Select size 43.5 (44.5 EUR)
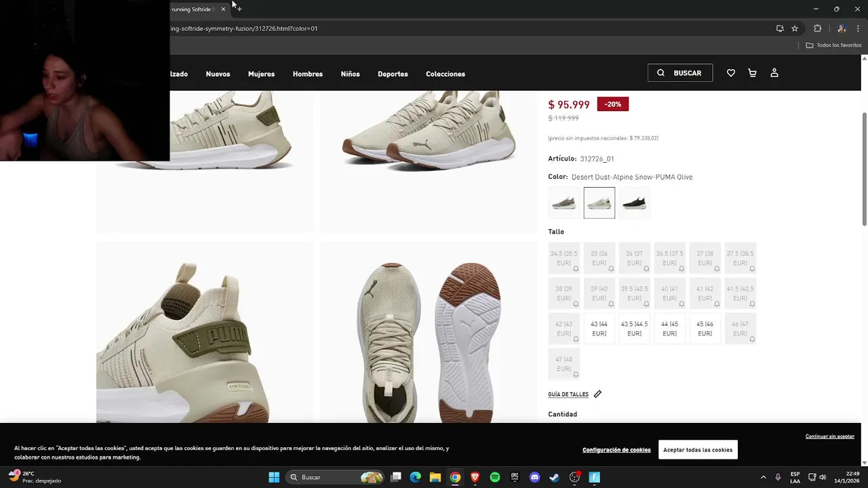This screenshot has height=488, width=868. click(634, 329)
